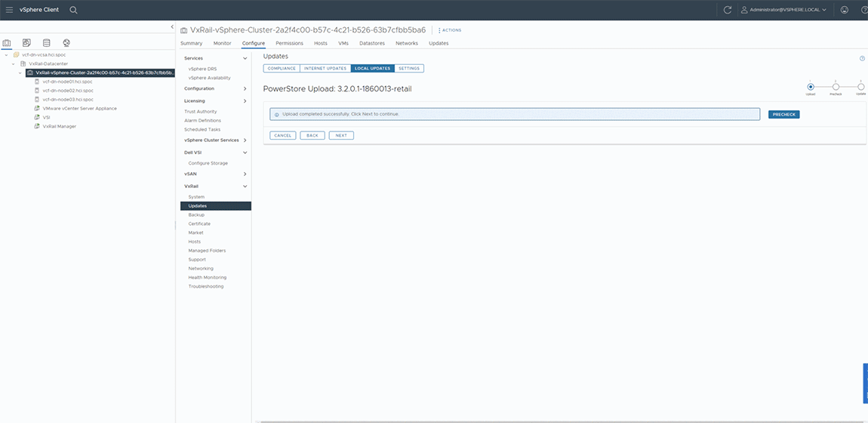
Task: Select Internet Updates toggle button
Action: point(325,69)
